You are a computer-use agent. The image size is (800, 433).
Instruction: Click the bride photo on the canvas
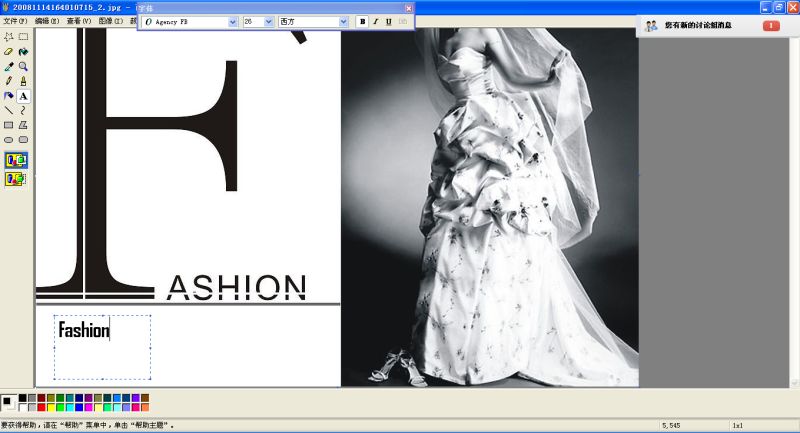[x=490, y=207]
